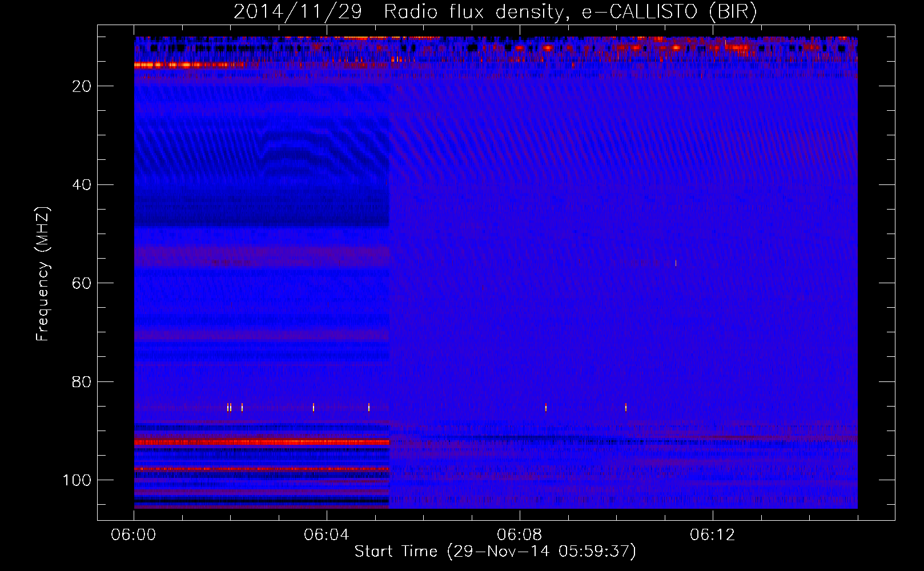This screenshot has height=571, width=924.
Task: Click the '80' frequency tick label
Action: (82, 382)
